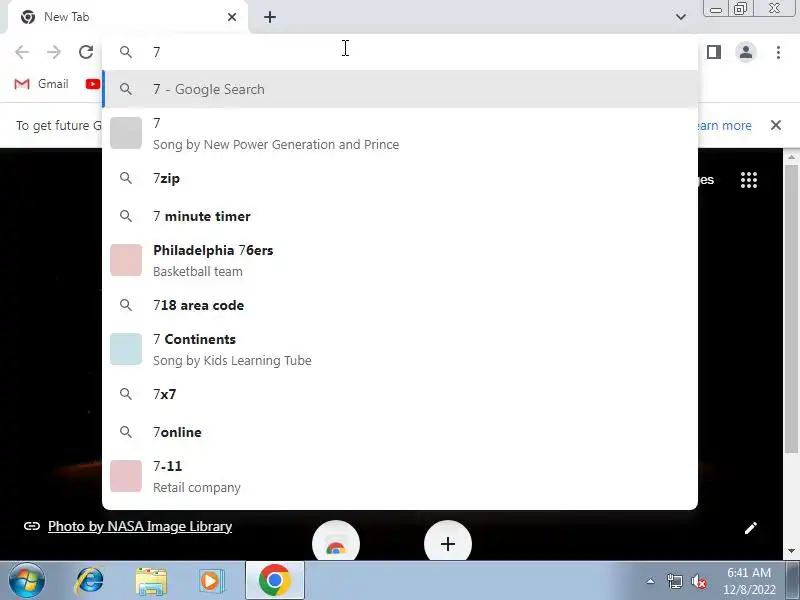Screen dimensions: 800x600
Task: Select the '718 area code' suggestion
Action: pyautogui.click(x=399, y=305)
